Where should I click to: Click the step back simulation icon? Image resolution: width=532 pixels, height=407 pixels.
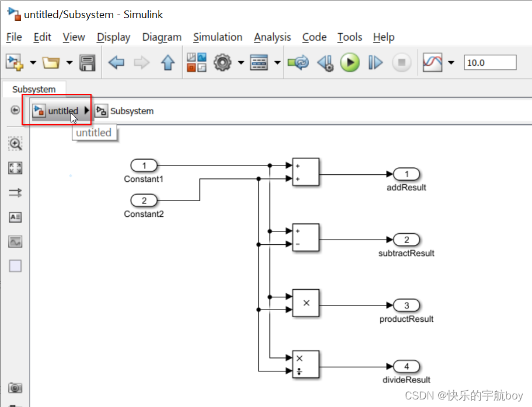pos(326,63)
